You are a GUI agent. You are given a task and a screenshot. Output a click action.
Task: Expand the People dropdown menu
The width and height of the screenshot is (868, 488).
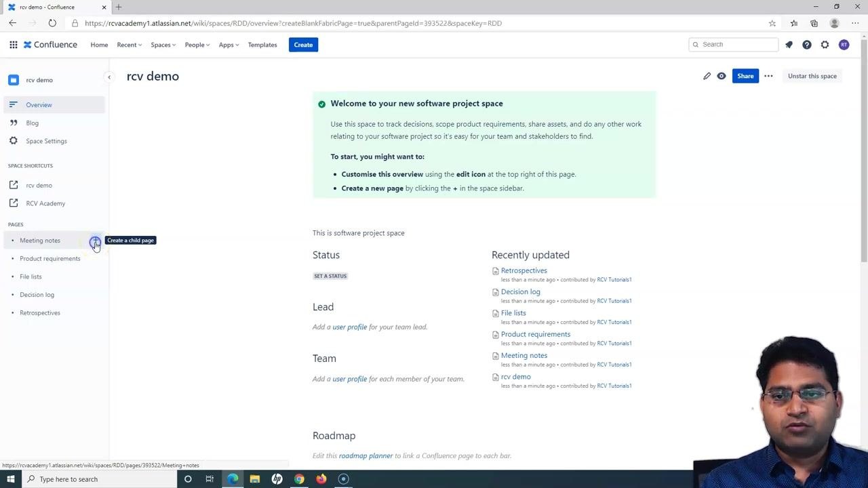197,45
